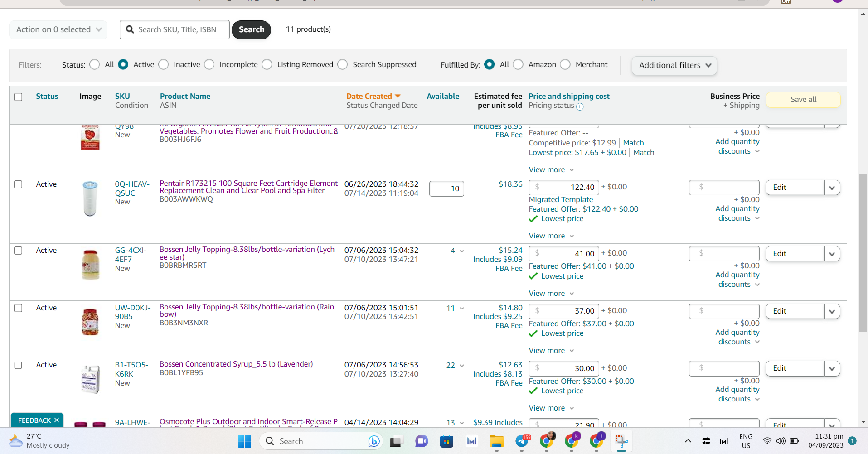Click the Pricing status info icon
Viewport: 868px width, 454px height.
[580, 106]
